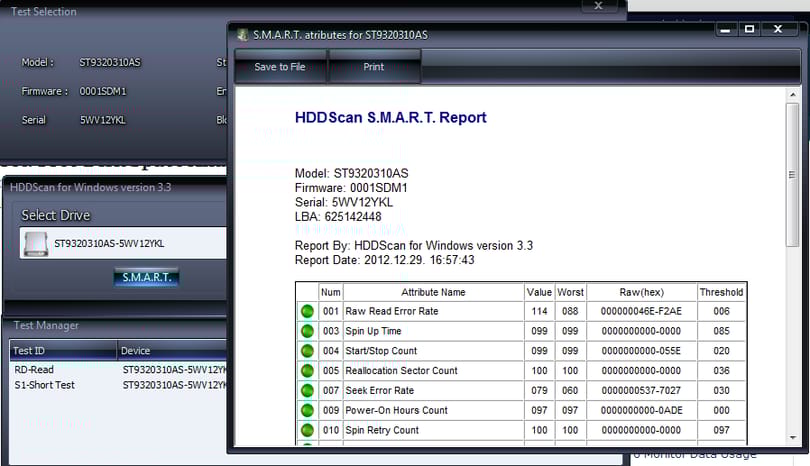Click the Worst column header
This screenshot has width=810, height=466.
[570, 292]
